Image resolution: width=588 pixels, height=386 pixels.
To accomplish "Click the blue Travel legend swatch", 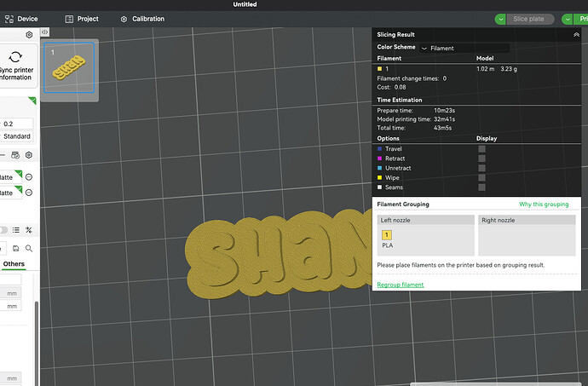I will [379, 149].
